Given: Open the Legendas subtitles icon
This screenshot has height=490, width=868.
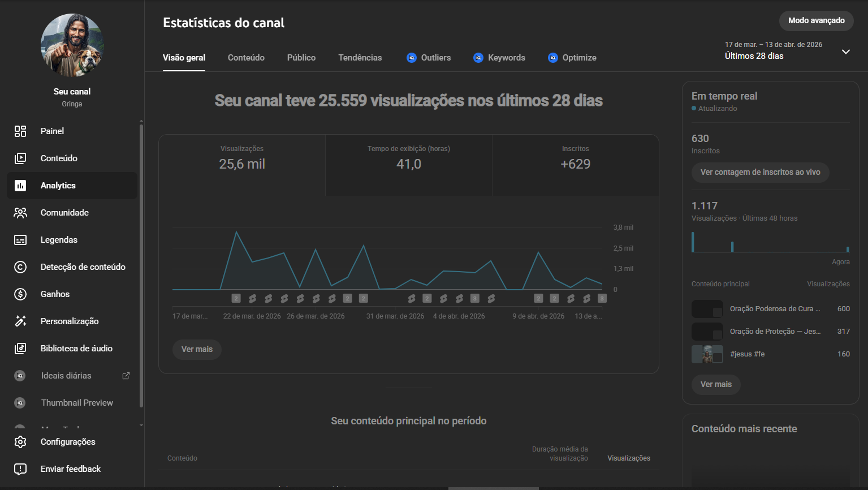Looking at the screenshot, I should [x=20, y=240].
